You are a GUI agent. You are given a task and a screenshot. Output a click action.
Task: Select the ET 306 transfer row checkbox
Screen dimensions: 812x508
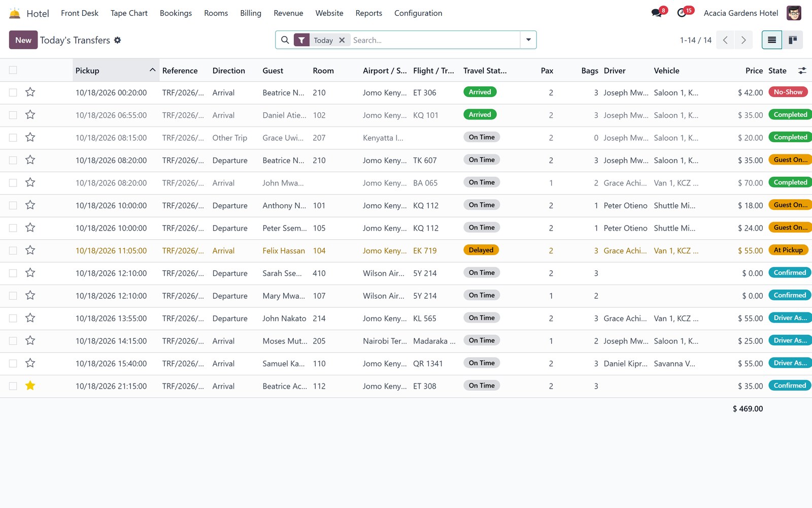point(13,92)
